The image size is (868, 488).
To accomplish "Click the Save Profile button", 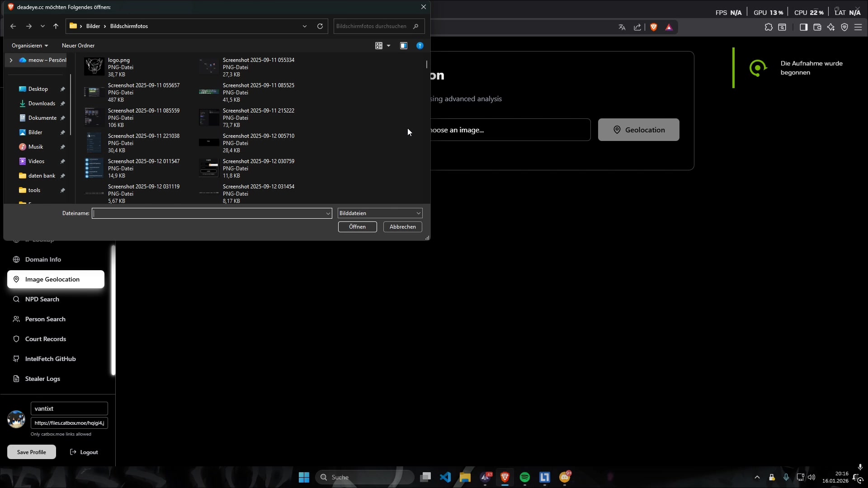I will click(x=32, y=452).
